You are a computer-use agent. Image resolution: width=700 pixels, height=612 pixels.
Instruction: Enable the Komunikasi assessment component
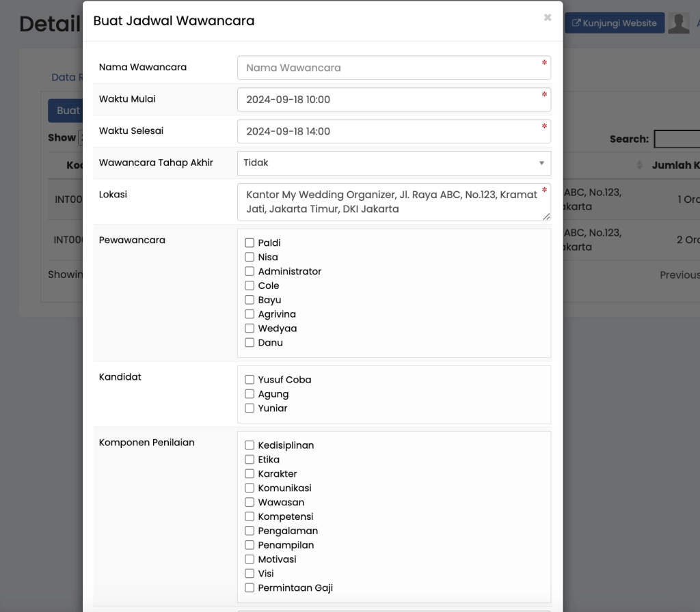click(250, 488)
